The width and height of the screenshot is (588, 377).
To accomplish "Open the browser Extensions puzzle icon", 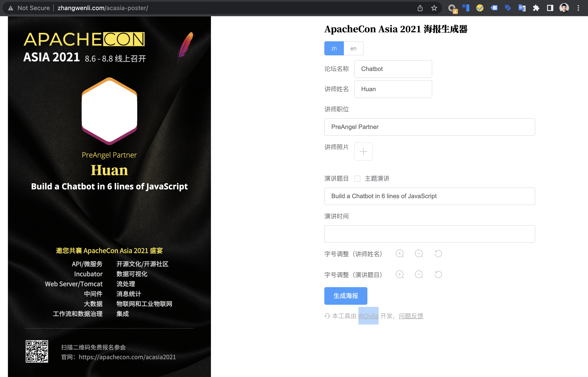I will (536, 8).
